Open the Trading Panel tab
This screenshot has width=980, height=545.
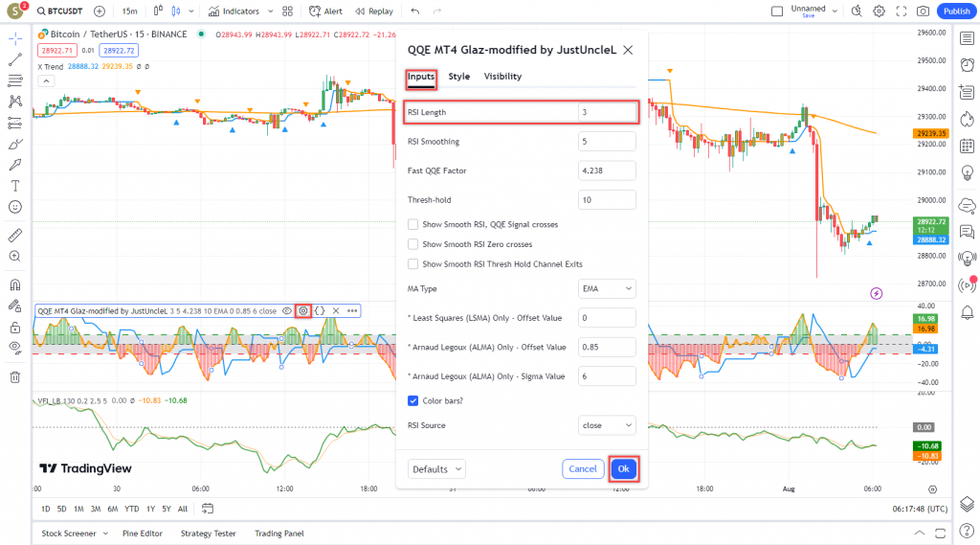point(278,534)
